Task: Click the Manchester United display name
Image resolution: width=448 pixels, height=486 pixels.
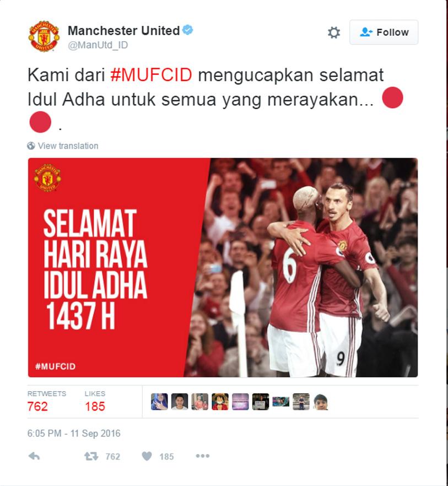Action: point(123,30)
